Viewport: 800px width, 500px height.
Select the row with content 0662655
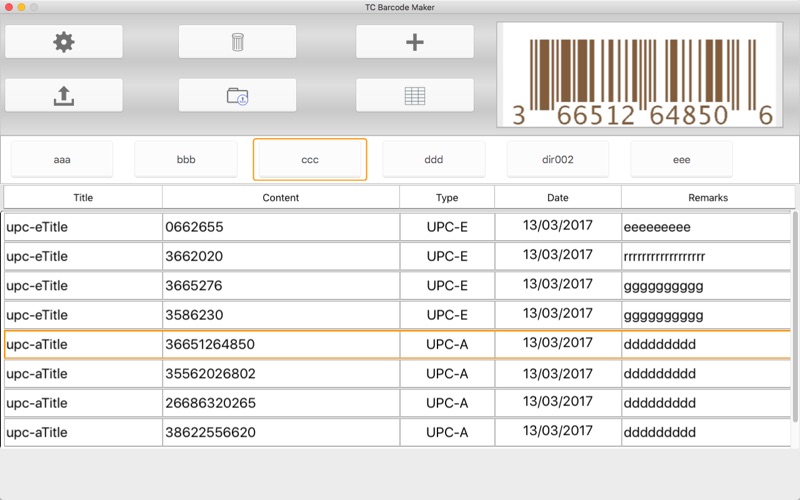pos(397,227)
